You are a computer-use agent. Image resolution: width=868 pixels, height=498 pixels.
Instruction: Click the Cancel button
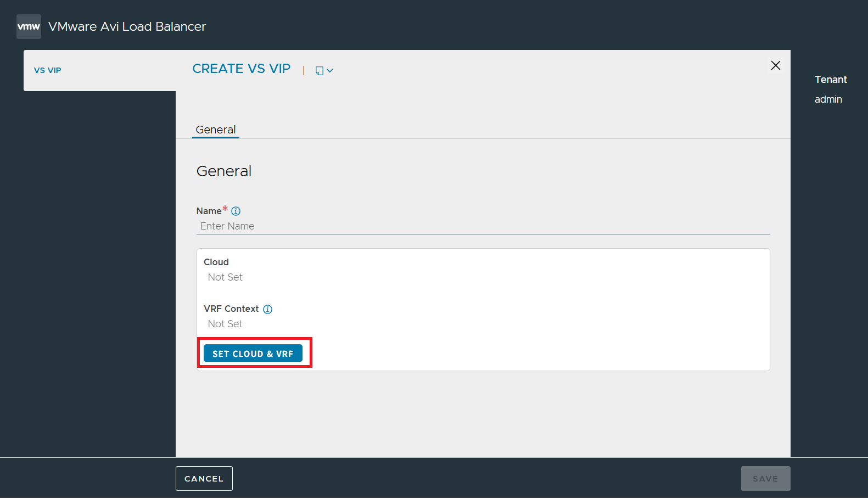tap(204, 478)
